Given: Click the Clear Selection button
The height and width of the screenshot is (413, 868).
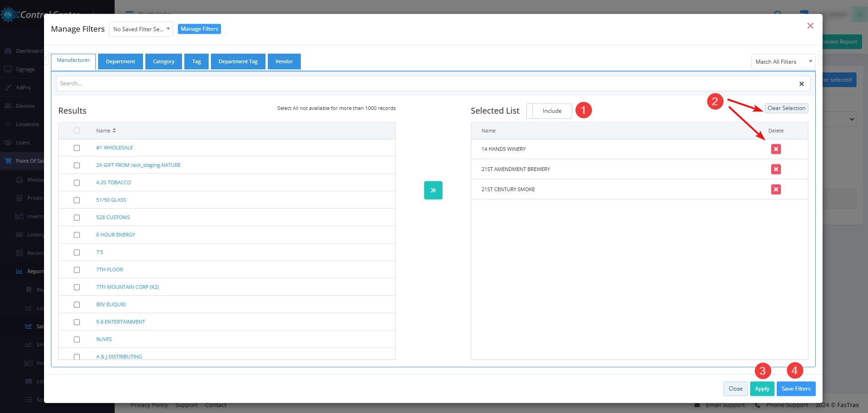Looking at the screenshot, I should [786, 108].
